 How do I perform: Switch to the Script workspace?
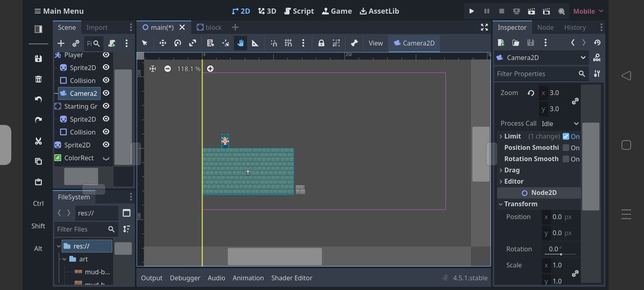tap(299, 11)
